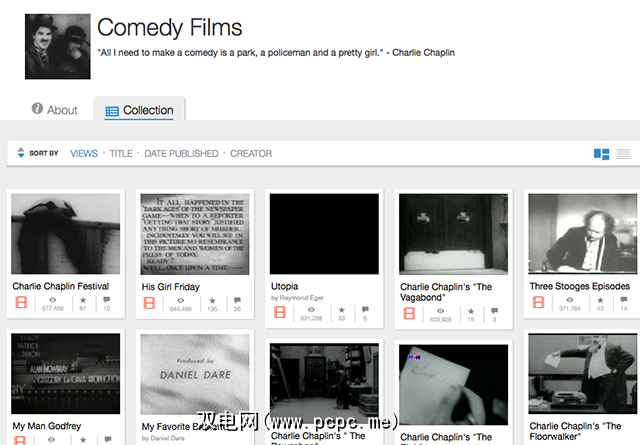Click His Girl Friday title
Screen dimensions: 640x445
171,287
